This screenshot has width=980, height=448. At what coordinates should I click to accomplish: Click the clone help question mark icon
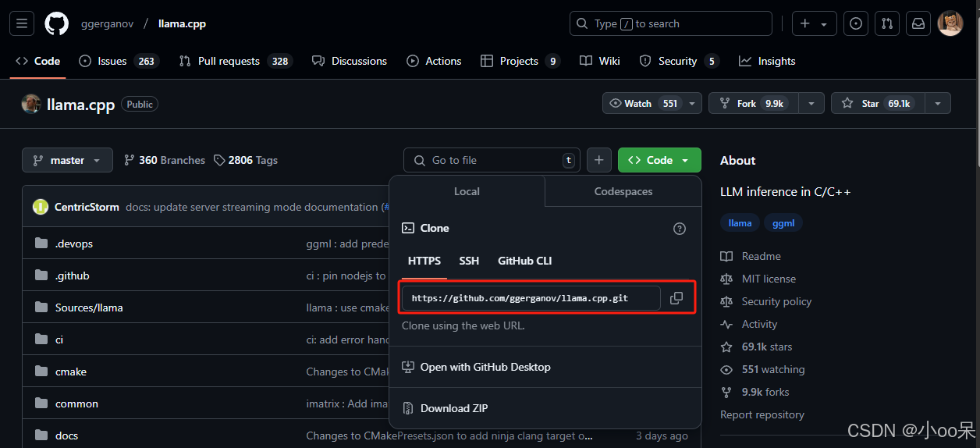click(680, 229)
